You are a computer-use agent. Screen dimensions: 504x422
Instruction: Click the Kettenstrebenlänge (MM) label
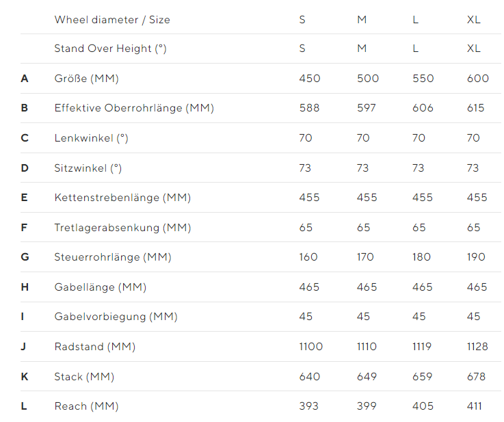122,198
